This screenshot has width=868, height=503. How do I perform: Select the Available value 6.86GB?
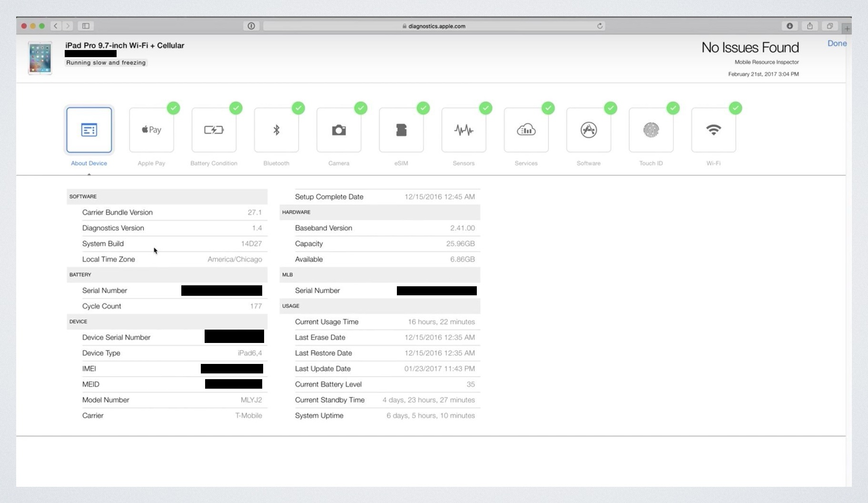[463, 259]
